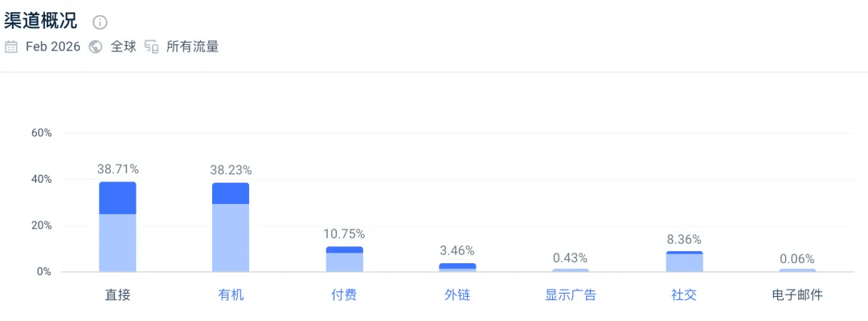This screenshot has width=868, height=321.
Task: Open the Feb 2026 date selector
Action: tap(53, 47)
